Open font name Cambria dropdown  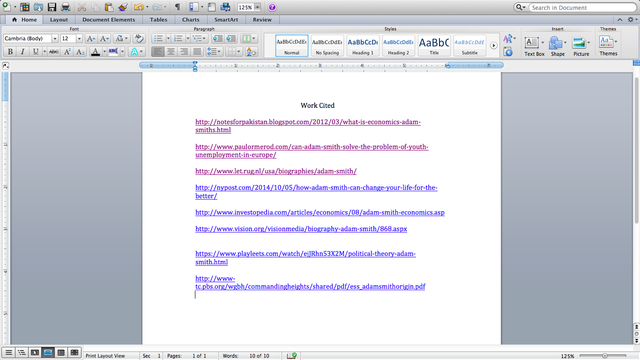point(55,38)
